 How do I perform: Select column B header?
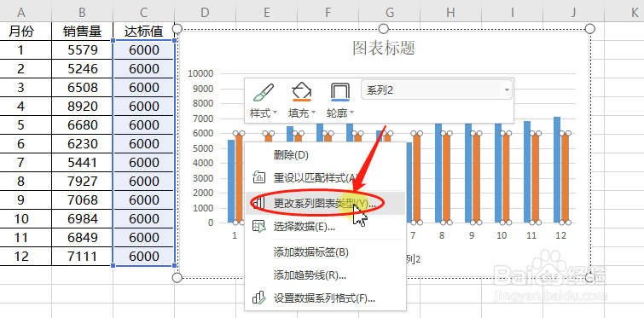82,13
